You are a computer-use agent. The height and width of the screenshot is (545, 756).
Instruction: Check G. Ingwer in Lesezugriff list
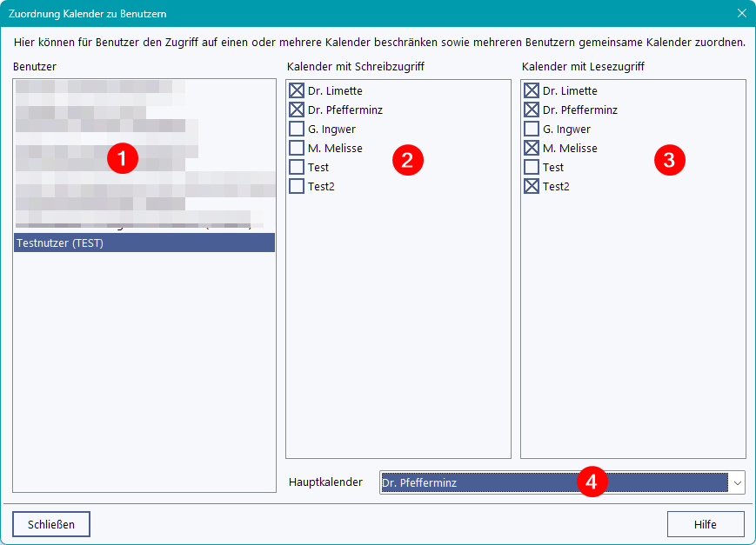532,129
